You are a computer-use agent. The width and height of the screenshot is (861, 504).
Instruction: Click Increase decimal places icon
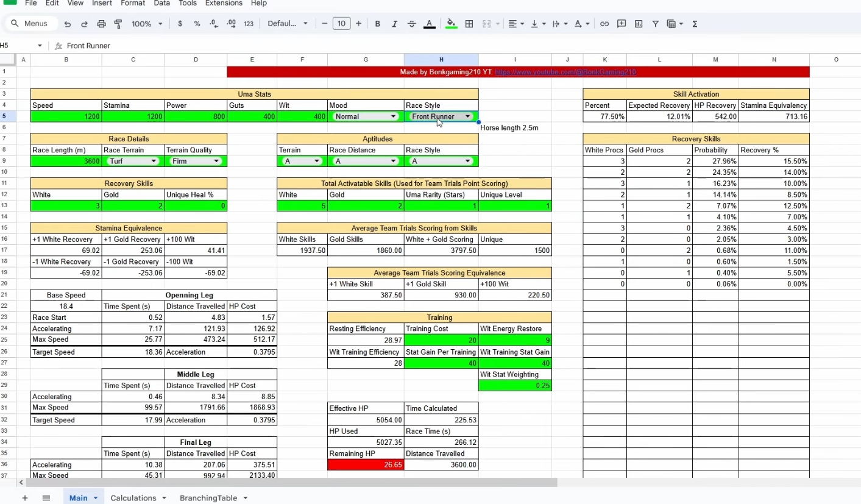pos(231,24)
